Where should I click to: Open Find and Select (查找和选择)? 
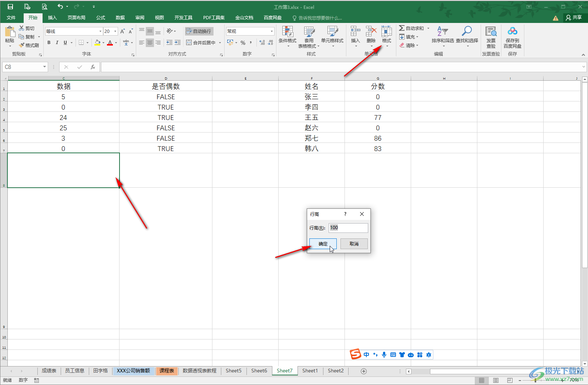click(x=467, y=37)
